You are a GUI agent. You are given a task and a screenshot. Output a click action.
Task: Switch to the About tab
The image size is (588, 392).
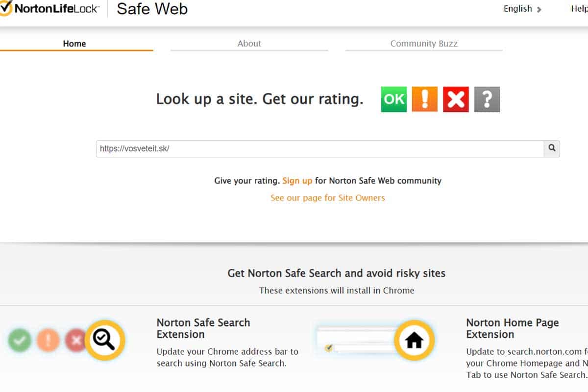(x=249, y=44)
